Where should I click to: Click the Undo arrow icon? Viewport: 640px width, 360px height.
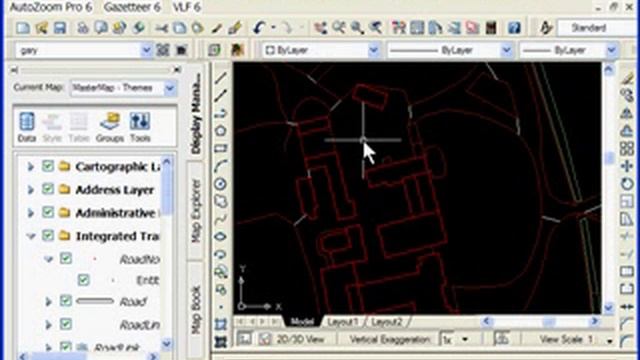(259, 28)
